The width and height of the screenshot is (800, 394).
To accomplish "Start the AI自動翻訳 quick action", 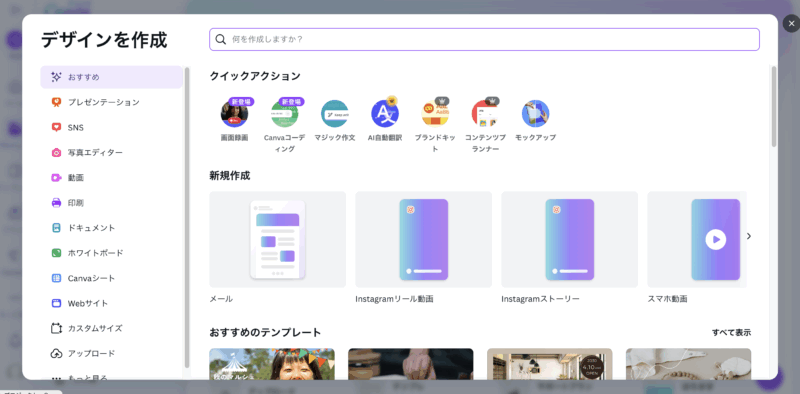I will (x=385, y=113).
